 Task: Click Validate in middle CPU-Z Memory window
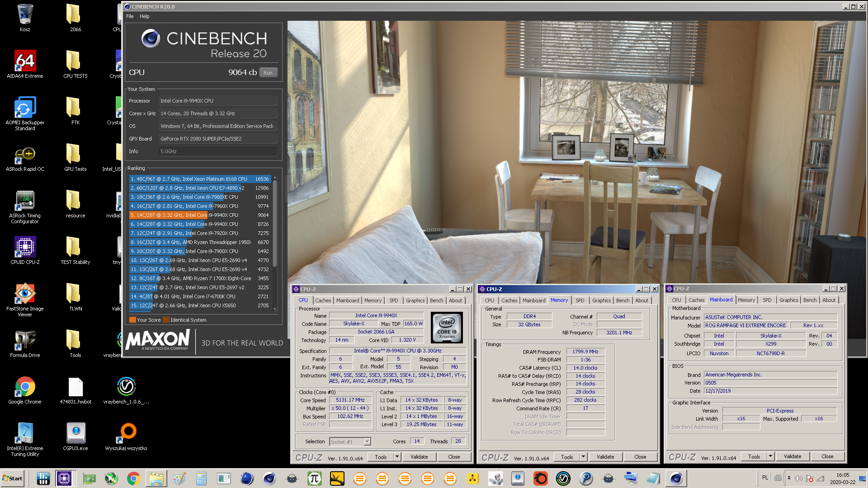point(605,457)
